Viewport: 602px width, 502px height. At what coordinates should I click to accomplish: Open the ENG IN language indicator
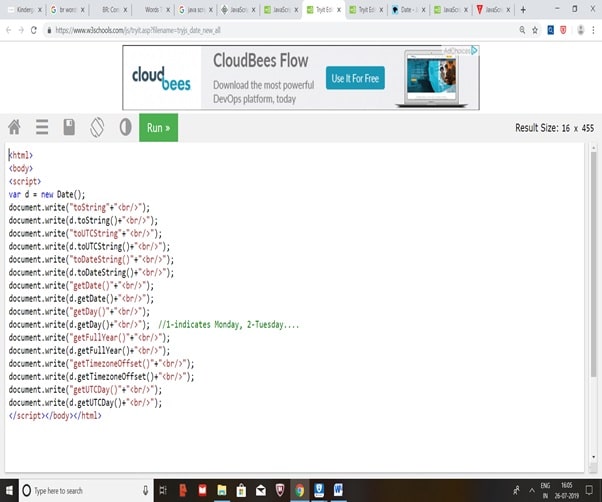(x=545, y=490)
